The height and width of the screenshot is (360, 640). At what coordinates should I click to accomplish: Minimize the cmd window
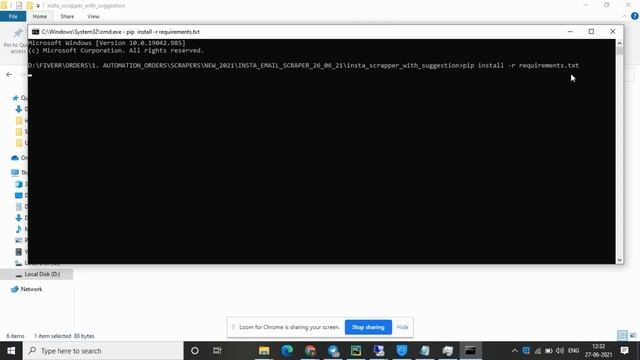[x=570, y=31]
